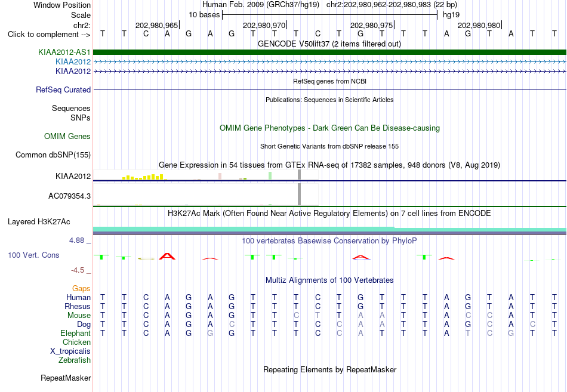The width and height of the screenshot is (567, 392).
Task: Click the AC079354.3 expression label
Action: (x=69, y=196)
